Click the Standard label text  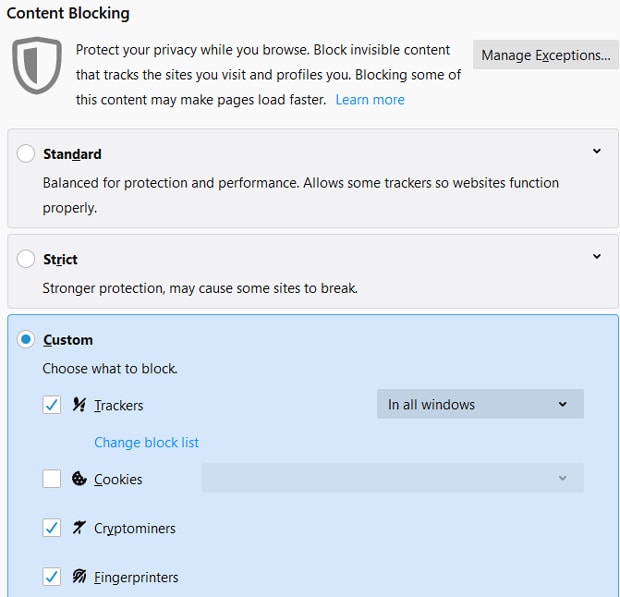[x=72, y=154]
